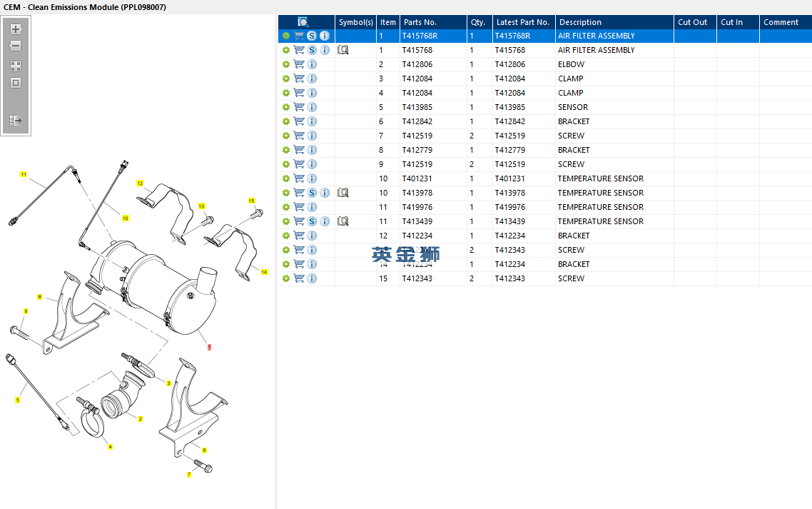The height and width of the screenshot is (509, 812).
Task: Add ELBOW T412806 to cart
Action: coord(299,64)
